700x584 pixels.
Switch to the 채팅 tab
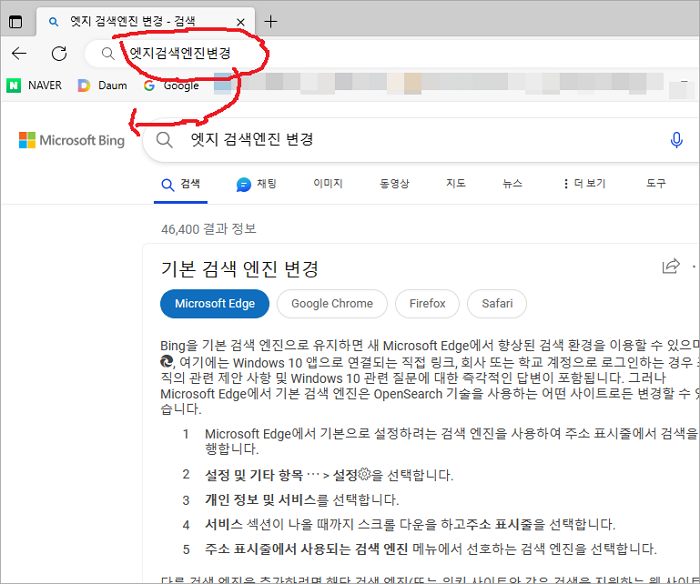256,184
